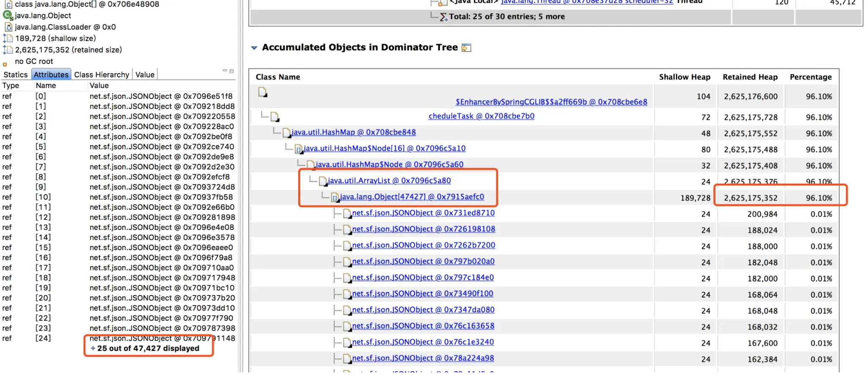Viewport: 868px width, 375px height.
Task: Select retained heap value 200,984
Action: pos(762,214)
